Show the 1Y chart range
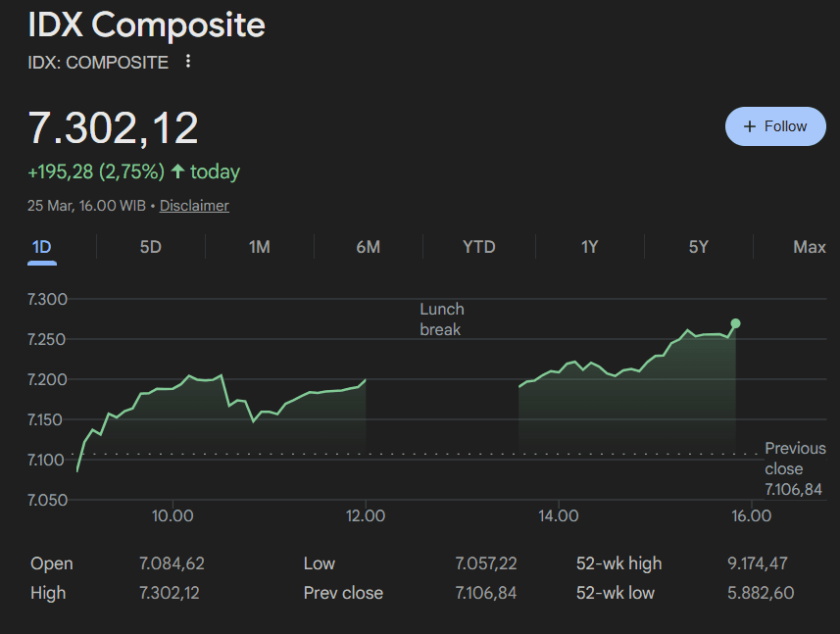Image resolution: width=840 pixels, height=634 pixels. pyautogui.click(x=589, y=247)
